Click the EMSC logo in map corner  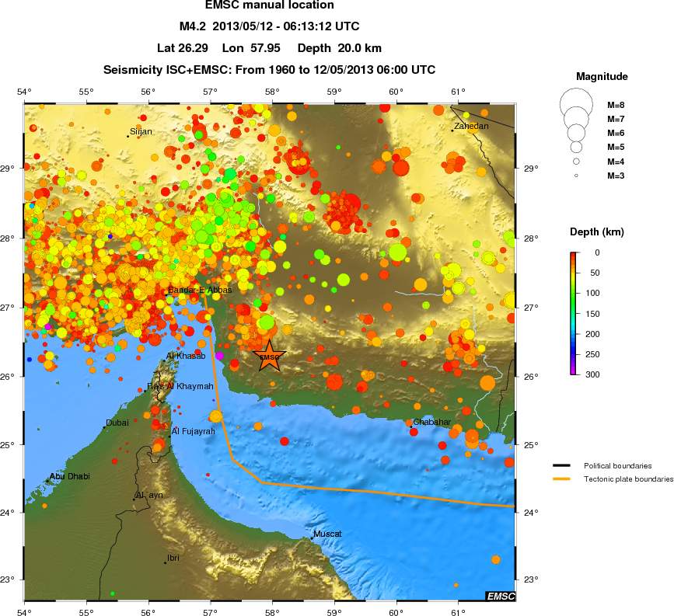[x=501, y=597]
